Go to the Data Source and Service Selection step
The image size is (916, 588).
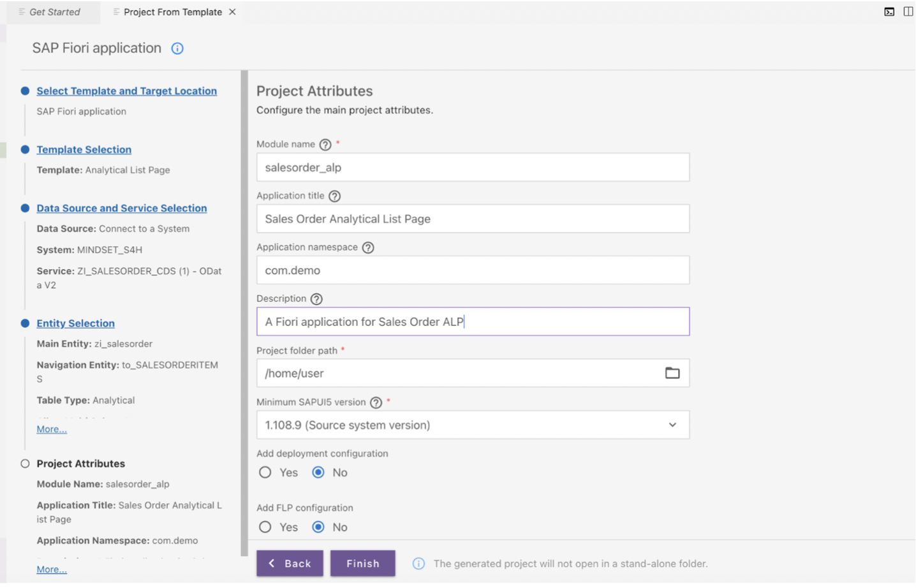point(122,209)
